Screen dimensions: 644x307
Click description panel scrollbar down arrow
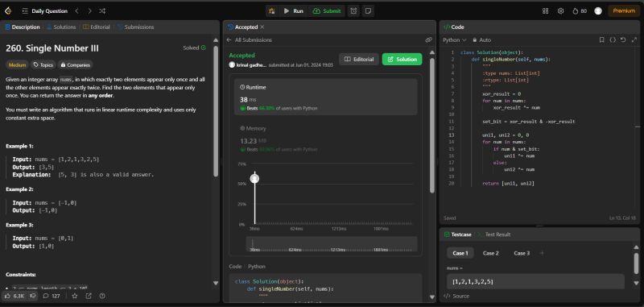216,283
